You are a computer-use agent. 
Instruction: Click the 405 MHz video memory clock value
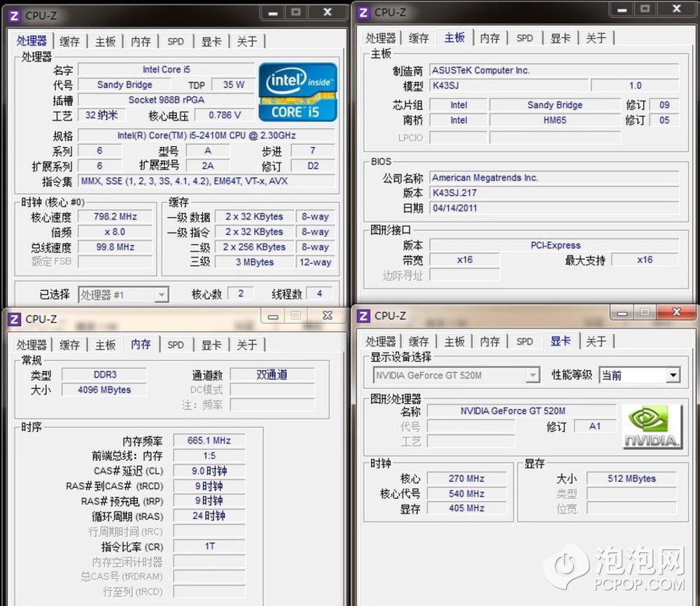point(466,508)
